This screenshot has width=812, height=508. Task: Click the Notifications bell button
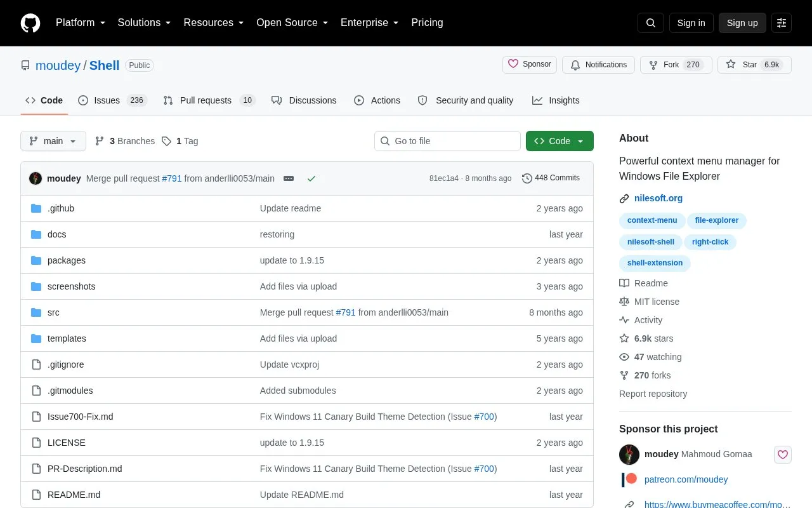click(598, 65)
